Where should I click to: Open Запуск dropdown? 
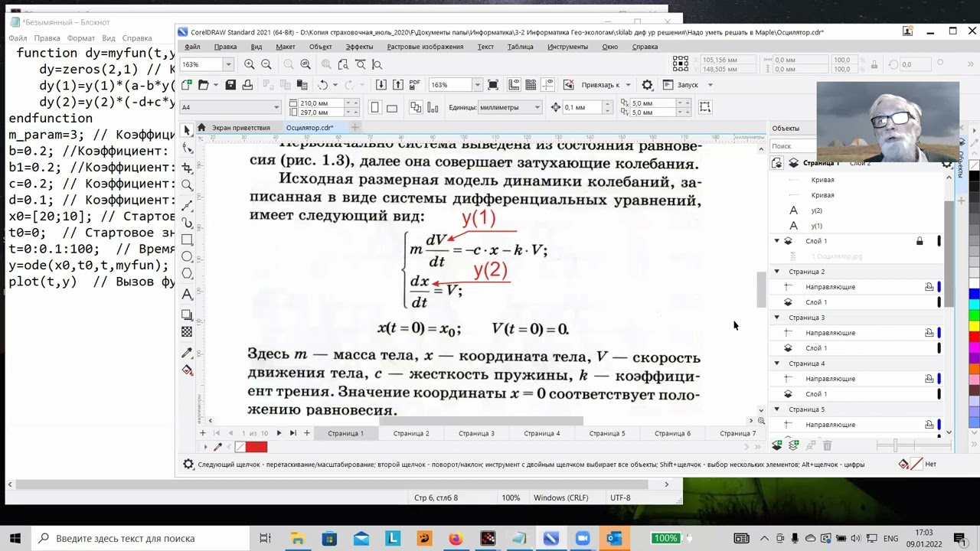click(710, 85)
